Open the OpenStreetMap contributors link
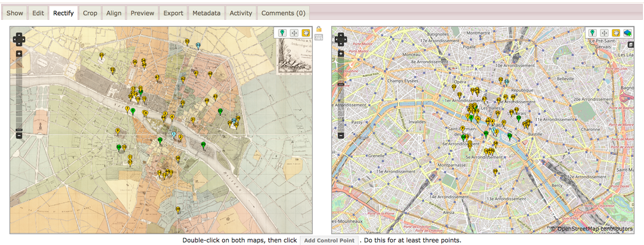644x245 pixels. point(595,229)
